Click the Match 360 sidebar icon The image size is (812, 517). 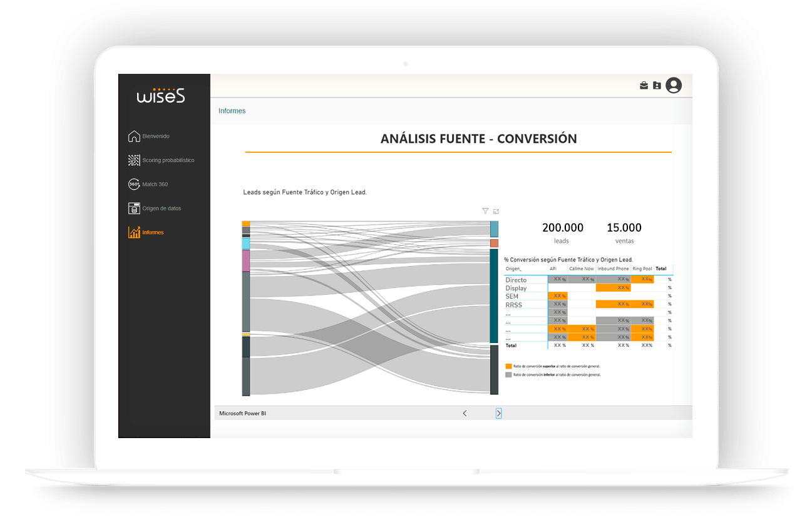click(x=133, y=184)
